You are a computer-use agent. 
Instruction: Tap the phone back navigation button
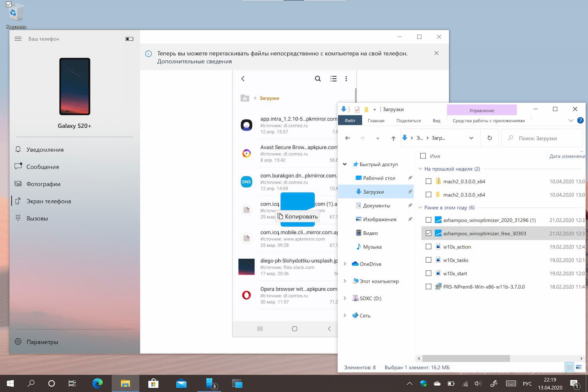tap(329, 329)
